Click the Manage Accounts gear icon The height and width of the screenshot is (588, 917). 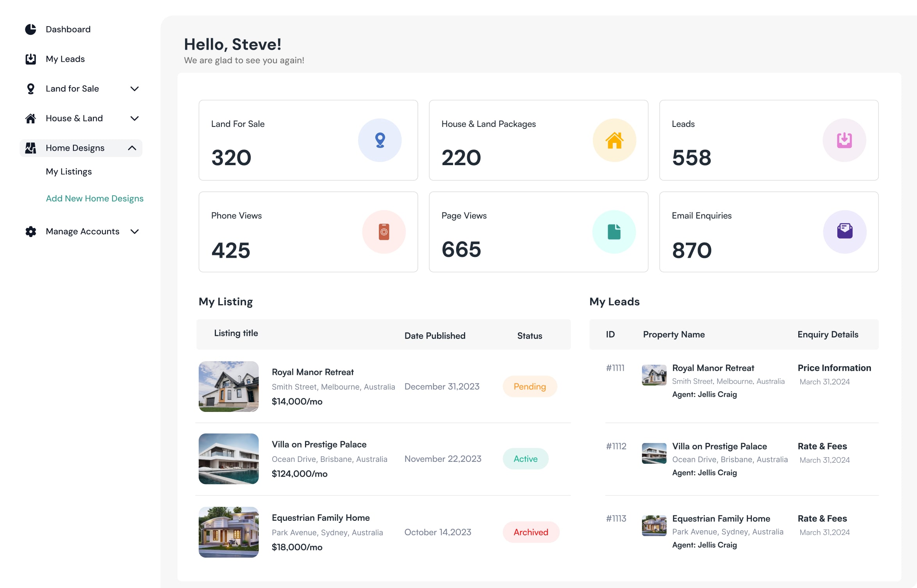click(30, 232)
